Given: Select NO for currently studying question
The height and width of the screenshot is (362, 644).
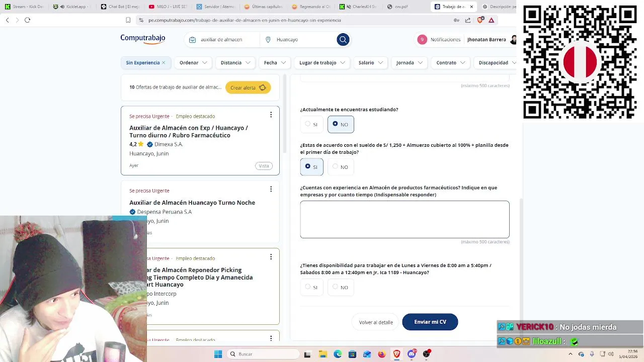Looking at the screenshot, I should click(341, 124).
